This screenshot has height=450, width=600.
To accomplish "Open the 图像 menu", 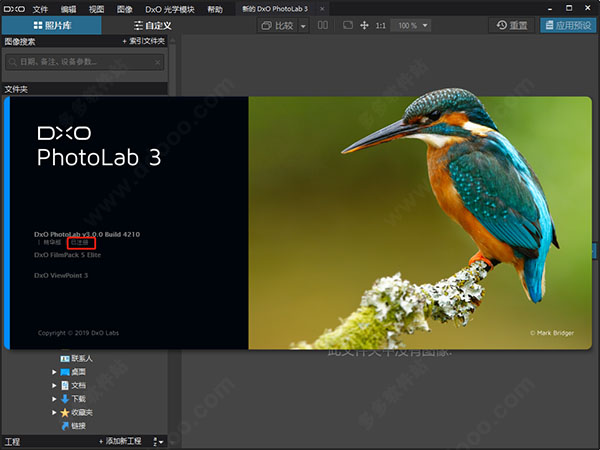I will [x=125, y=9].
